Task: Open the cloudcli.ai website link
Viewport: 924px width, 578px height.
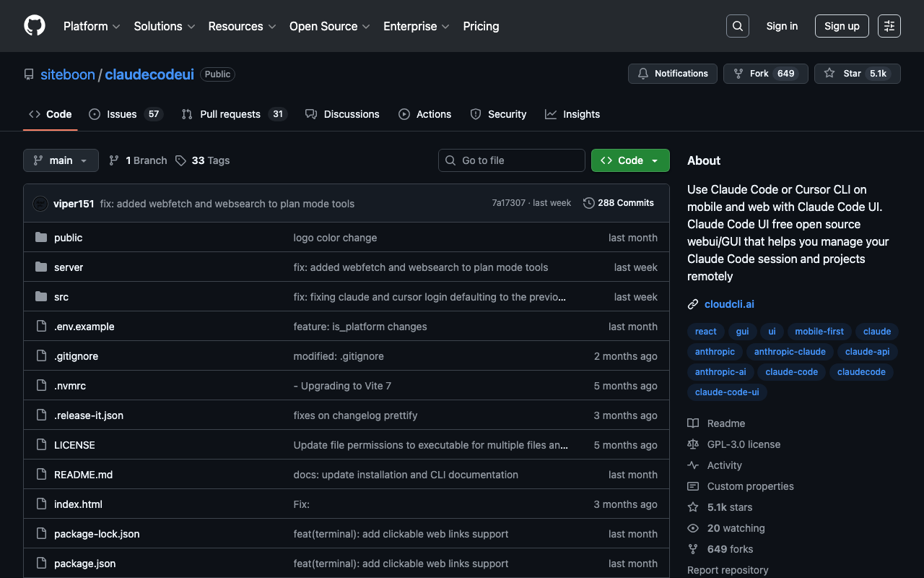Action: click(x=729, y=304)
